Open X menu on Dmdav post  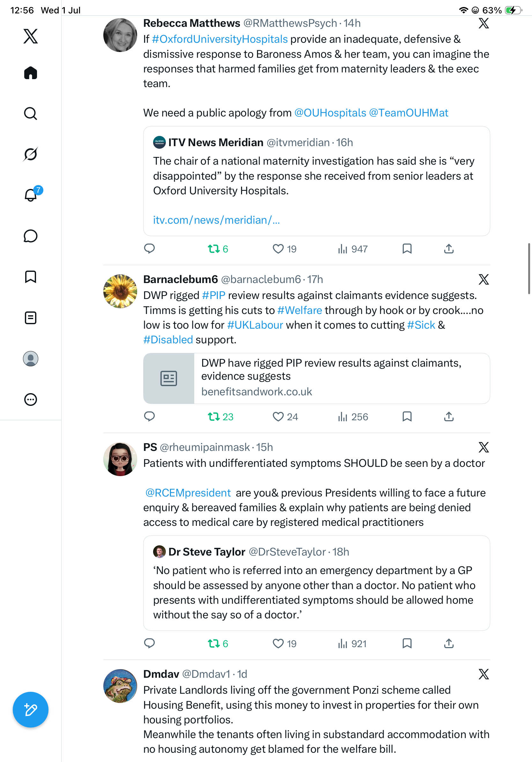(x=484, y=674)
